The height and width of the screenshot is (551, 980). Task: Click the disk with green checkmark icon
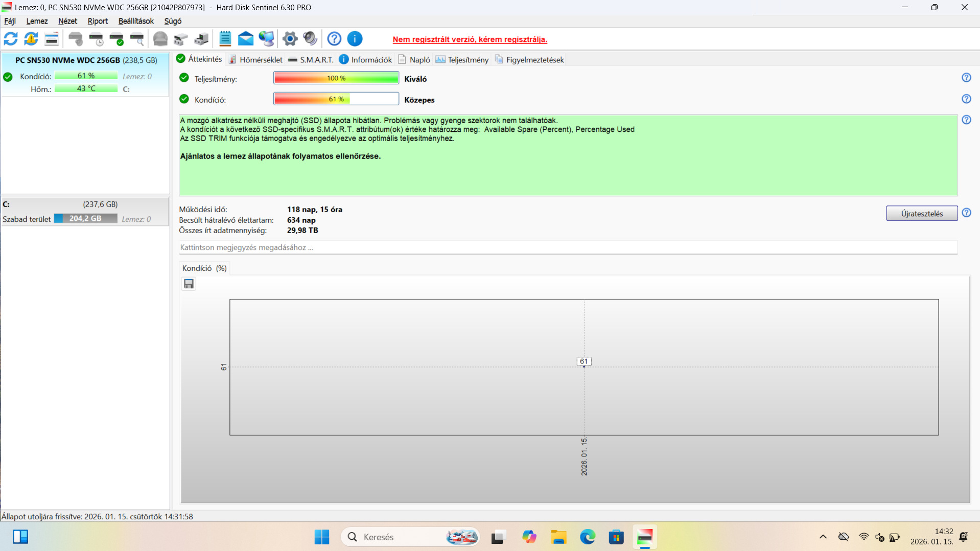click(116, 39)
